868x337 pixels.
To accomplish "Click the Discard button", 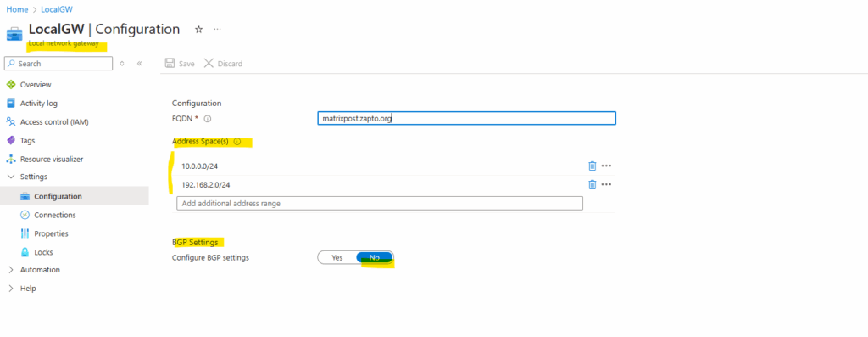I will (x=223, y=64).
